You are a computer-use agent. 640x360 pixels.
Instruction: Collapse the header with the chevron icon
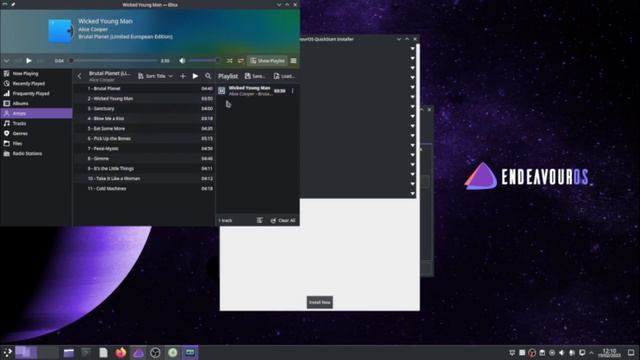(x=7, y=61)
